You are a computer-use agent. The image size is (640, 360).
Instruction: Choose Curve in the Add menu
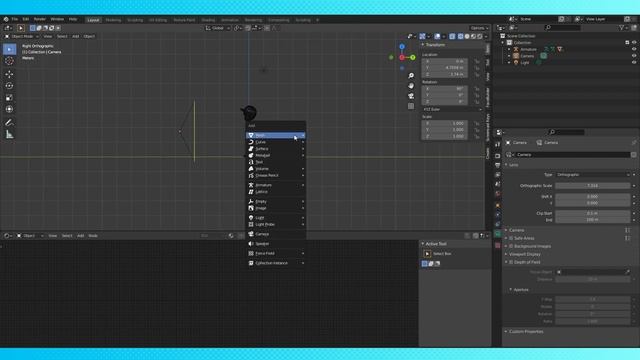(x=276, y=142)
